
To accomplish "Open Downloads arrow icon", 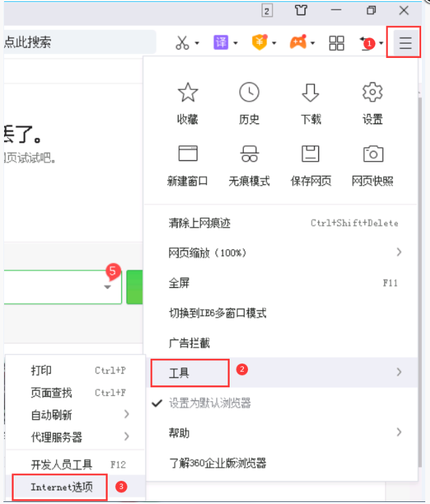I will tap(311, 92).
